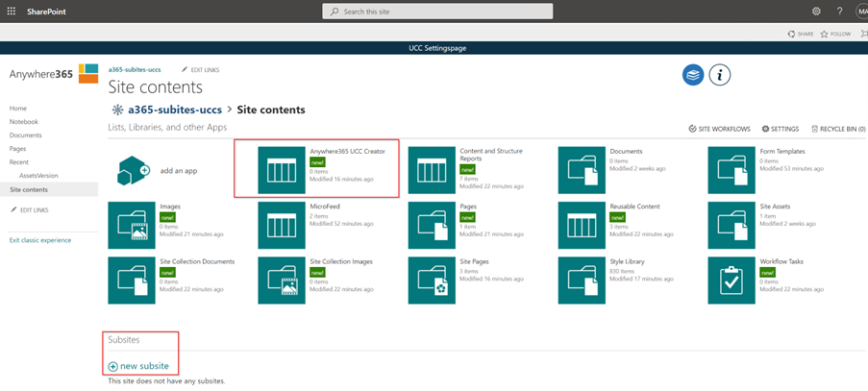This screenshot has width=868, height=391.
Task: Select Documents in left navigation
Action: click(26, 135)
